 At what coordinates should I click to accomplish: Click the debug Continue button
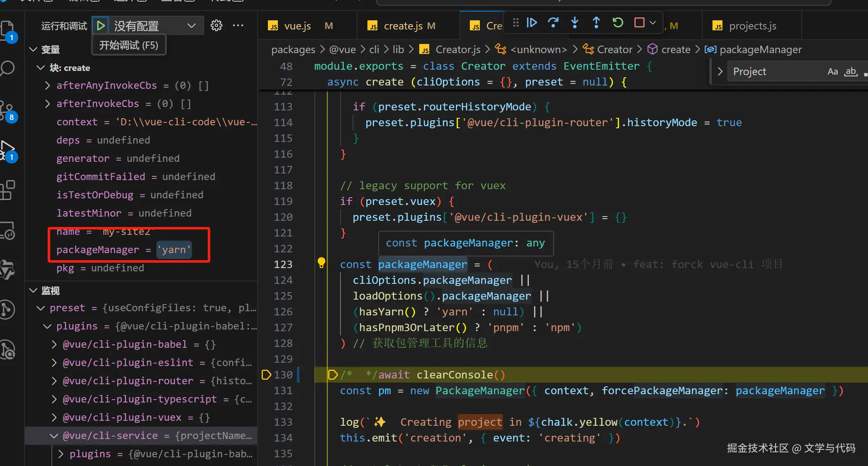pyautogui.click(x=531, y=22)
